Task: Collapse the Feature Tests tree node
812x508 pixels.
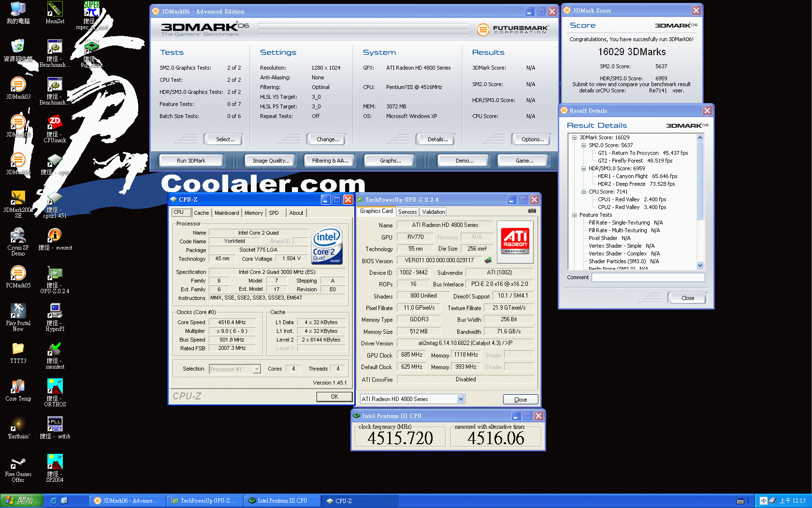Action: pos(574,215)
